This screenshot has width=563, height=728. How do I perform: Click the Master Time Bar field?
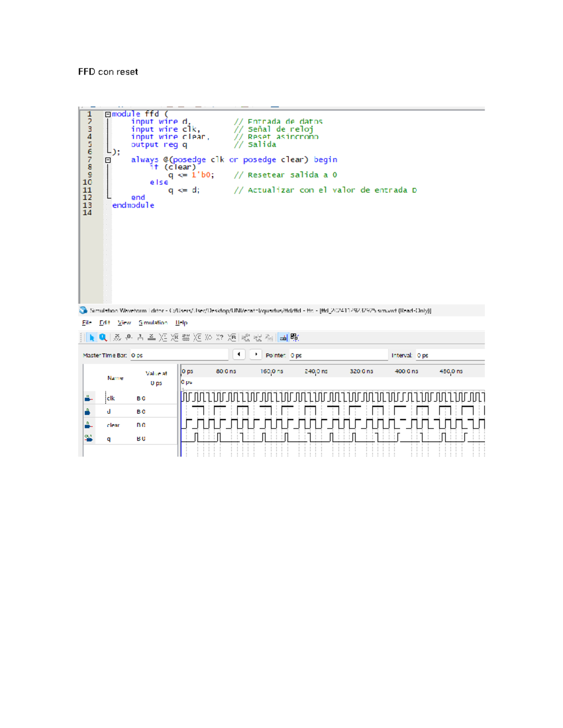pos(179,356)
